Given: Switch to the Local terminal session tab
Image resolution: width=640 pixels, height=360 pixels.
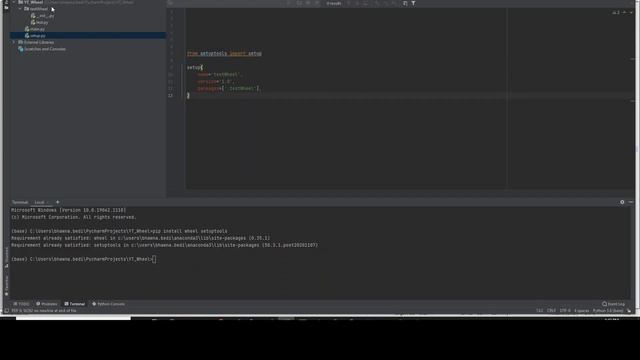Looking at the screenshot, I should point(39,202).
